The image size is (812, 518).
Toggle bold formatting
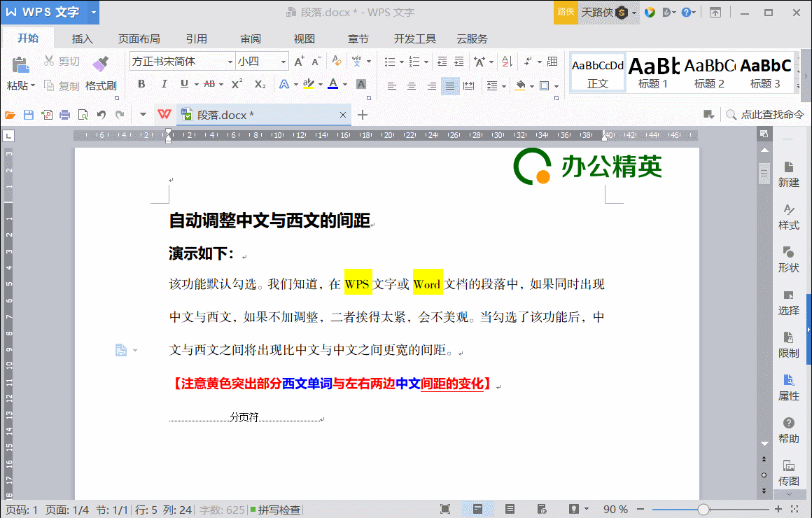click(x=141, y=84)
